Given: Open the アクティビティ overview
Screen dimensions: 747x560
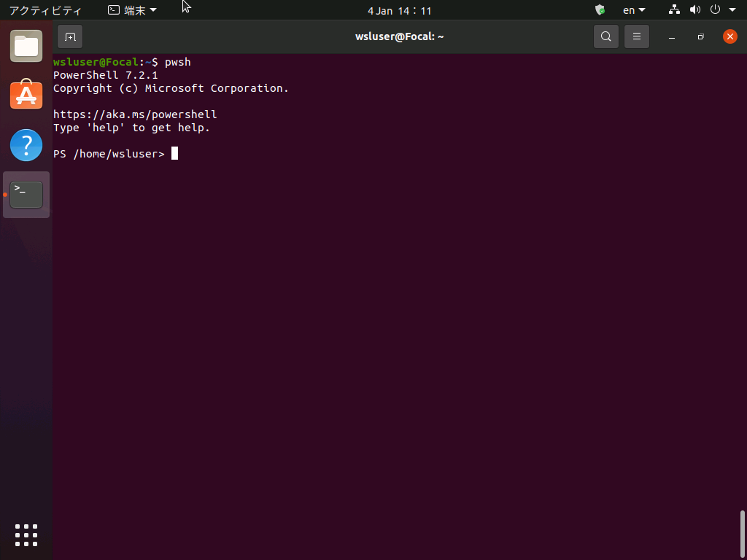Looking at the screenshot, I should [x=46, y=10].
